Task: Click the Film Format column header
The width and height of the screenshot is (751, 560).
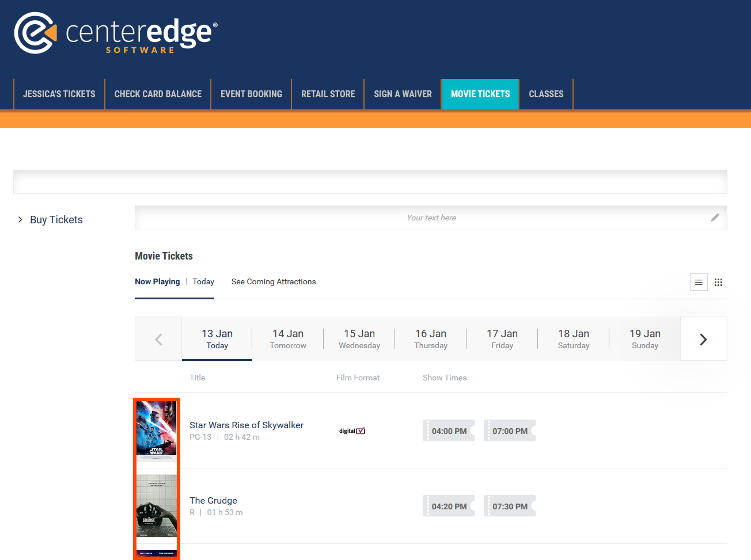Action: point(358,378)
